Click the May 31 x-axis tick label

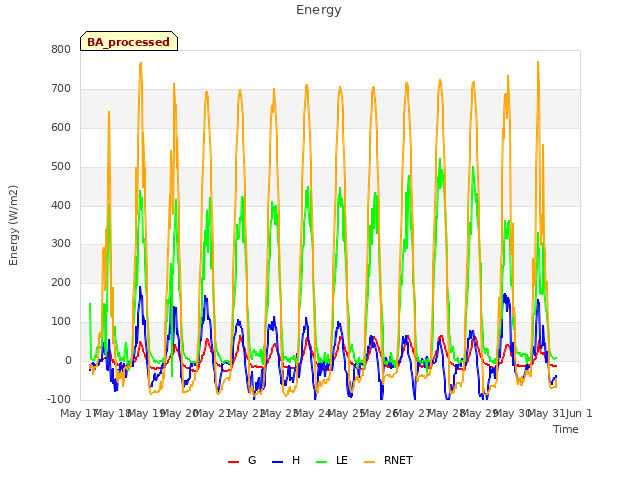pos(546,413)
